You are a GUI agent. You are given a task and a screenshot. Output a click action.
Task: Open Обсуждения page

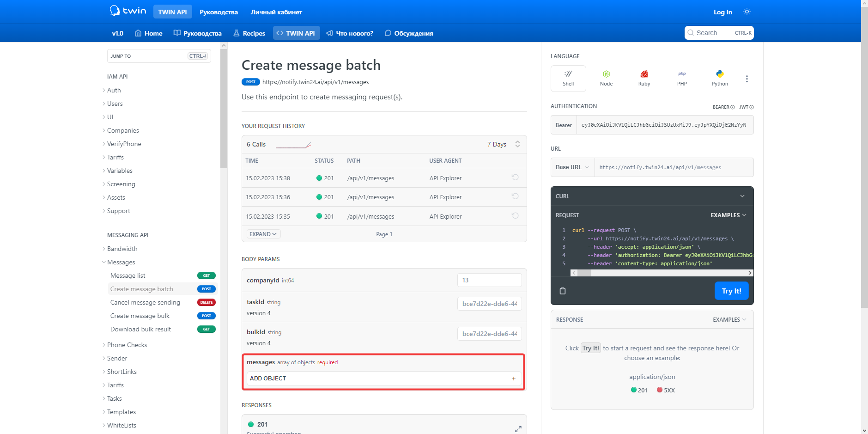[409, 33]
